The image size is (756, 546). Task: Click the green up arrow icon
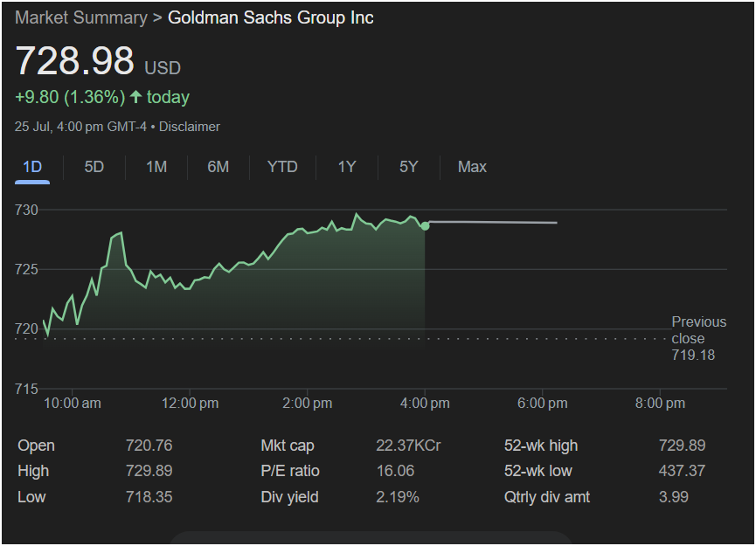[x=136, y=97]
